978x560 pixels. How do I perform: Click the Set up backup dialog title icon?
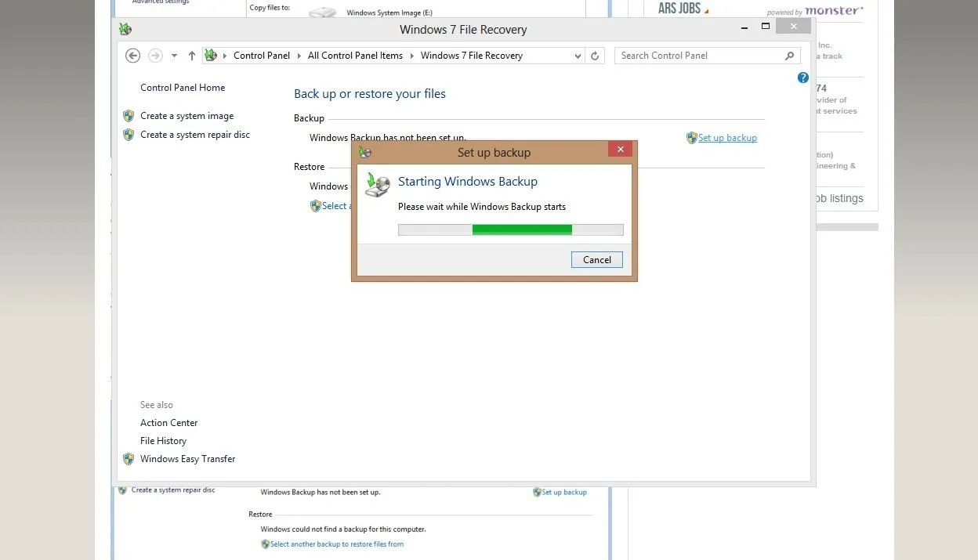coord(365,153)
